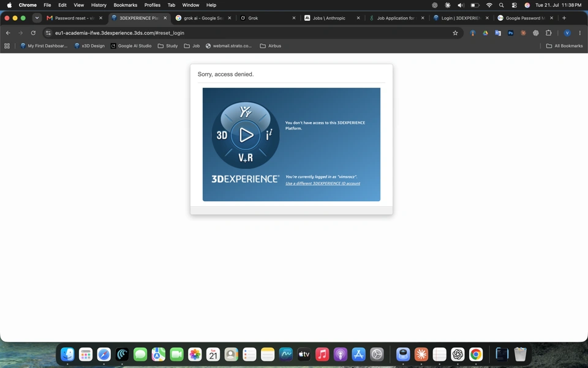Open the Chrome apps grid shortcut
The width and height of the screenshot is (588, 368).
coord(7,46)
